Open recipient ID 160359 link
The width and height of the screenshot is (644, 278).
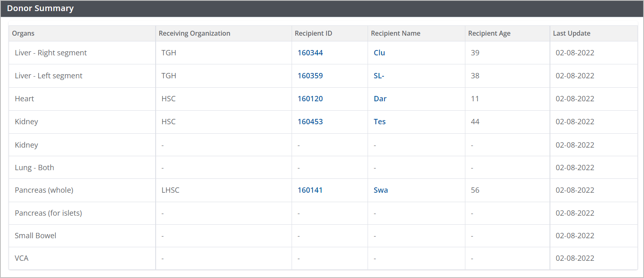coord(310,76)
